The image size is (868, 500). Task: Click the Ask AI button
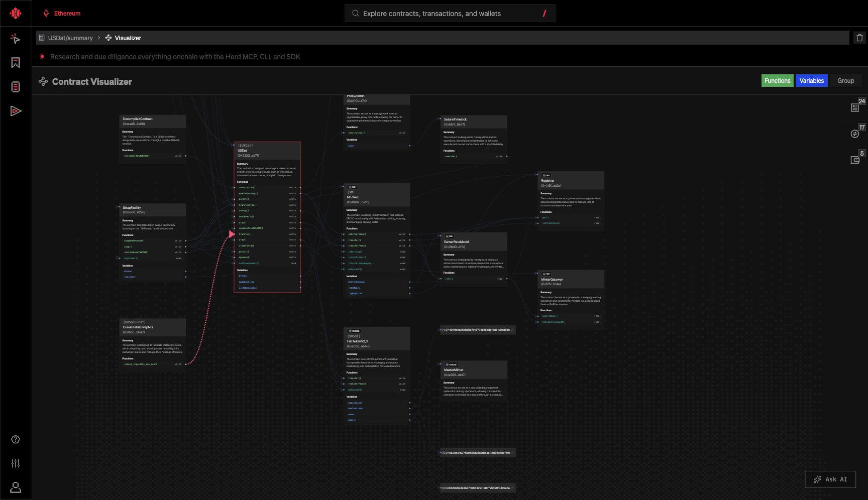click(830, 479)
